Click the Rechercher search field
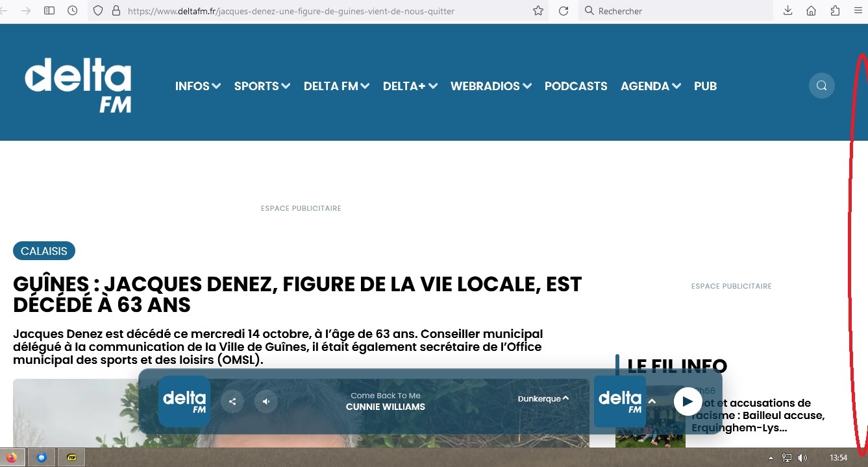 pos(675,11)
